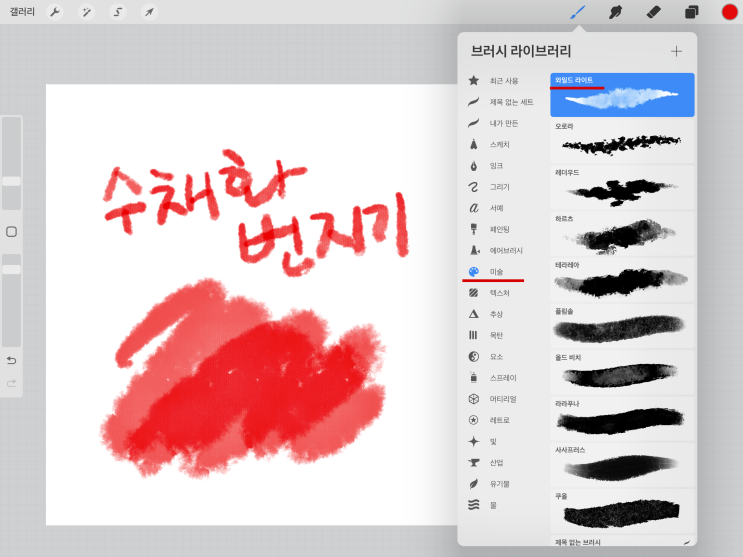Open the 텍스처 brush category
The width and height of the screenshot is (743, 557).
[501, 293]
